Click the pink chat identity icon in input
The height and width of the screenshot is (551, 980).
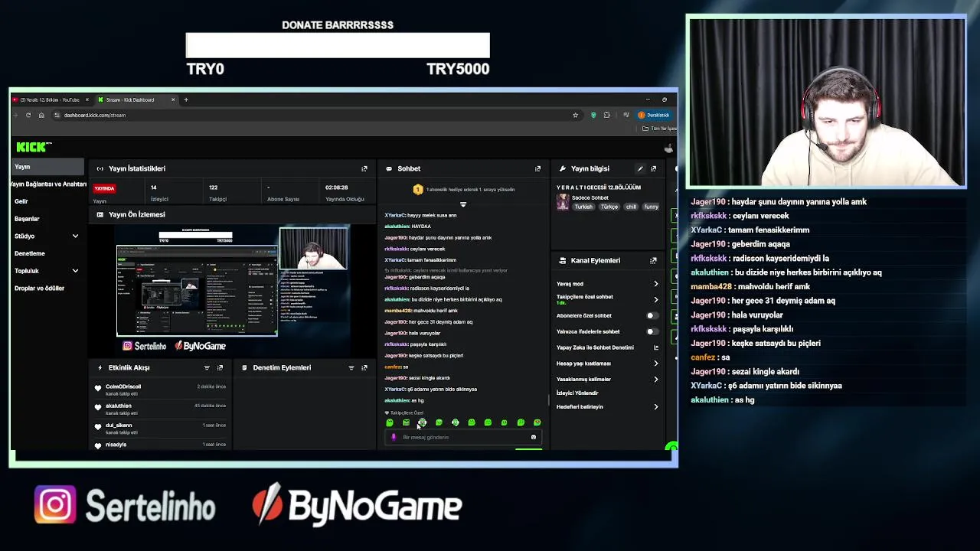[394, 437]
